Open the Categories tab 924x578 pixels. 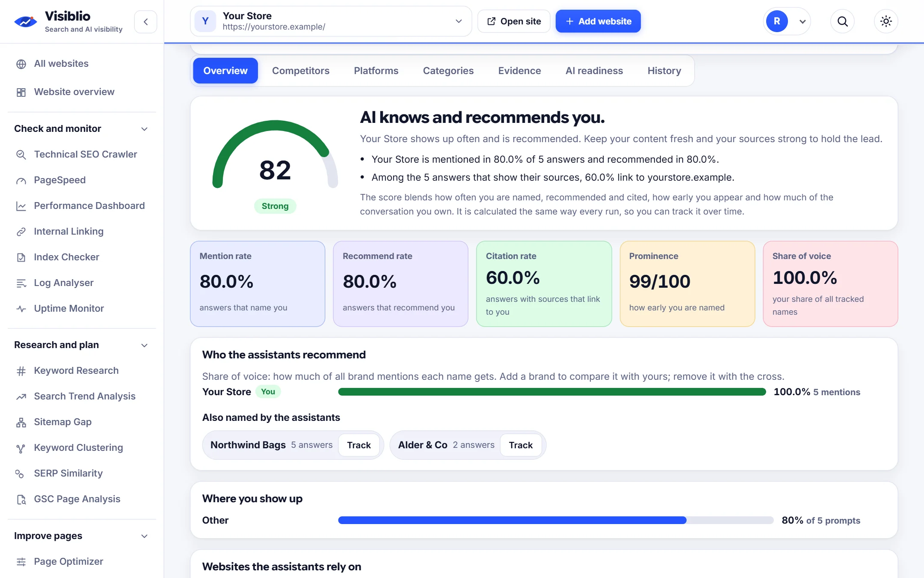(x=448, y=71)
